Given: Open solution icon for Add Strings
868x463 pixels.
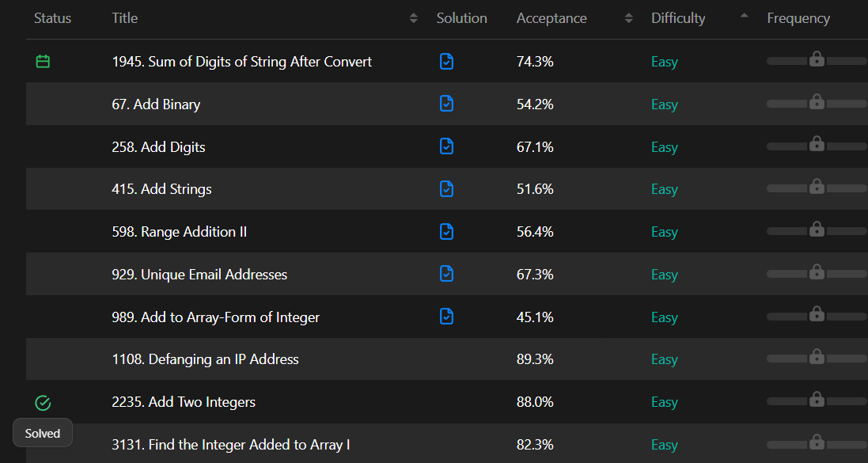Looking at the screenshot, I should pyautogui.click(x=447, y=189).
